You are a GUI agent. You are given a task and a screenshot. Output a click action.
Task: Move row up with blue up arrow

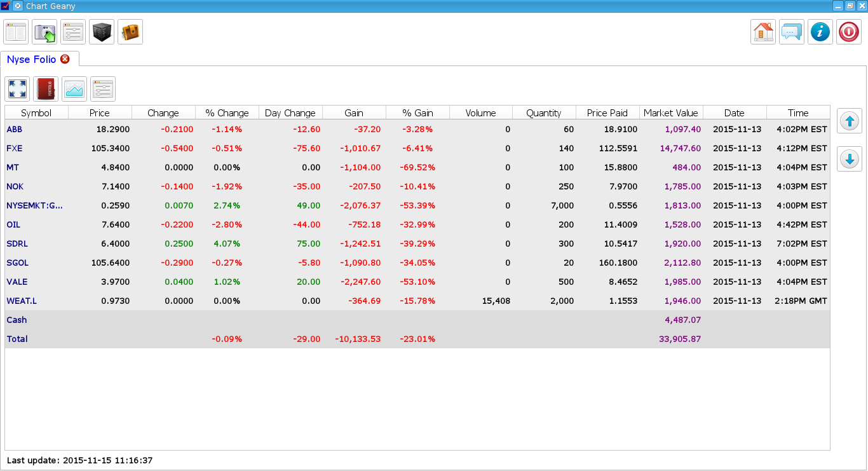coord(850,121)
